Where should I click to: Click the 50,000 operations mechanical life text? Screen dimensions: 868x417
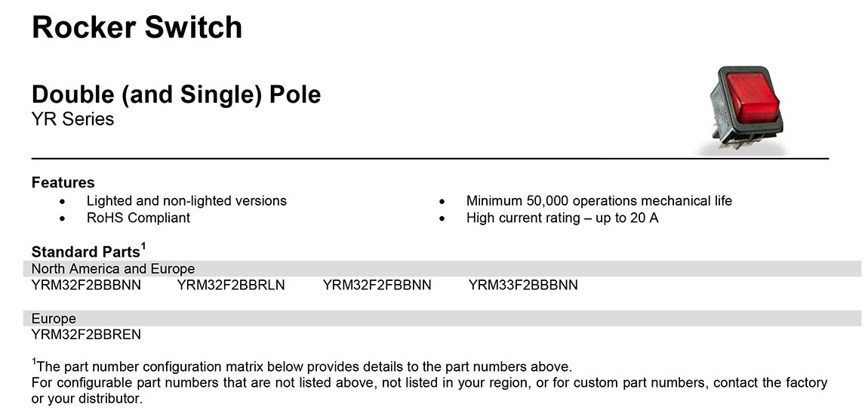pos(599,201)
